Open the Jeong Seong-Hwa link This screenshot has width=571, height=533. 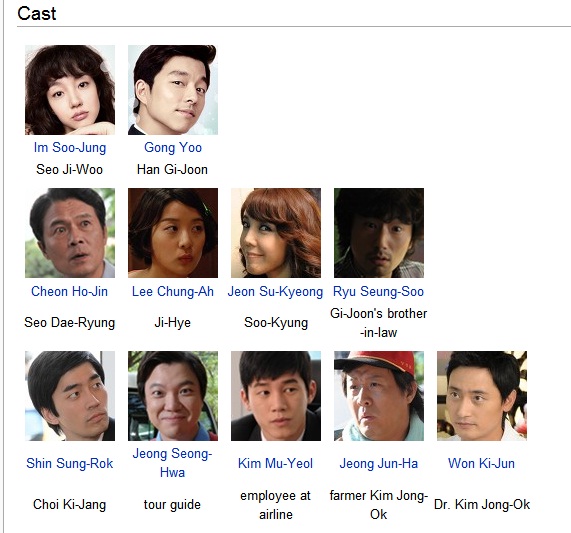(172, 463)
